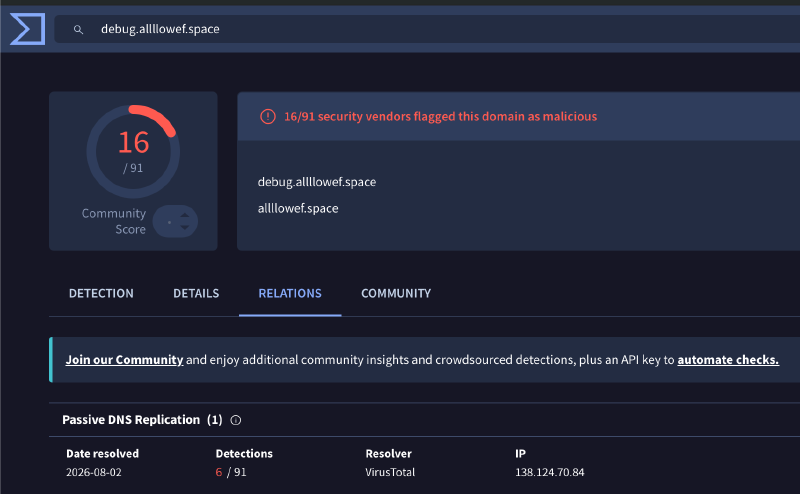Click the Date resolved column header
Viewport: 800px width, 494px height.
tap(103, 453)
